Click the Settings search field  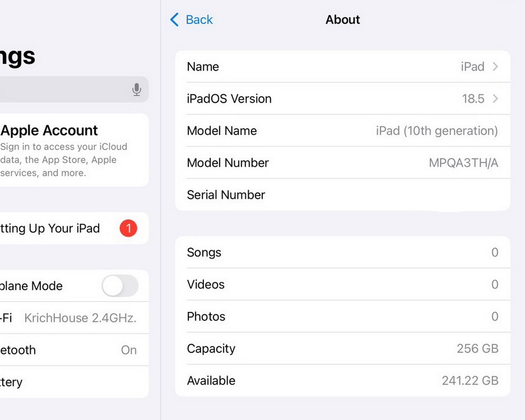74,89
